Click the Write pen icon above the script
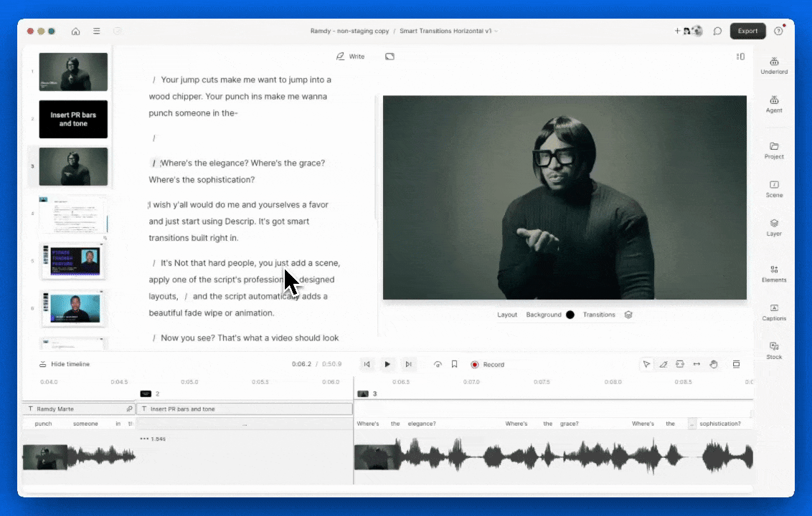812x516 pixels. (x=339, y=56)
